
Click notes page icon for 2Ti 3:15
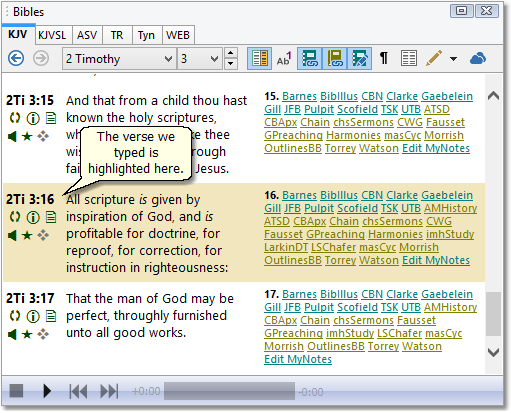[51, 118]
